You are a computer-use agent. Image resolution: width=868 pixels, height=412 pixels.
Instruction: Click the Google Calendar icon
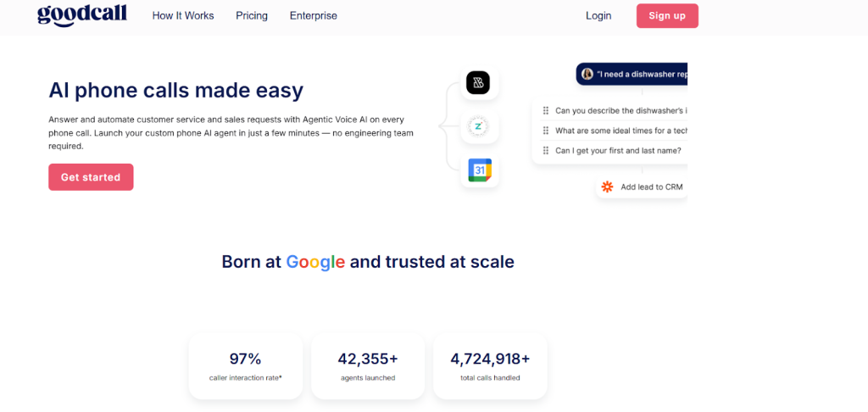pyautogui.click(x=479, y=170)
